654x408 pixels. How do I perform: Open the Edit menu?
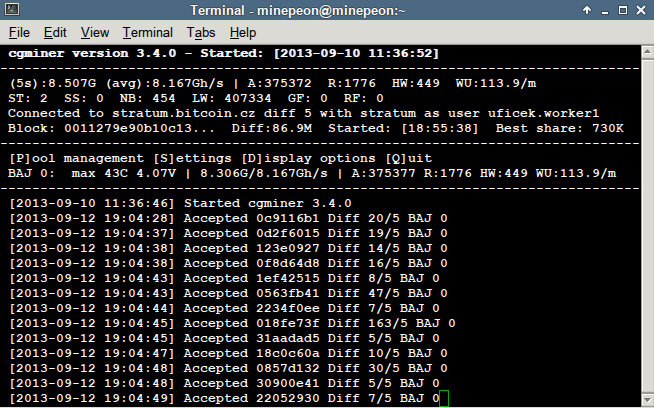(x=55, y=33)
